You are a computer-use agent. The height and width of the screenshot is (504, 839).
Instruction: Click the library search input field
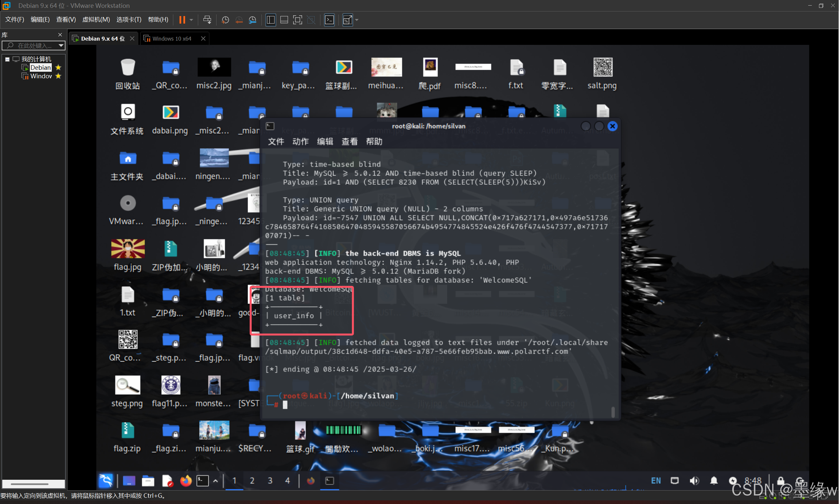[34, 45]
